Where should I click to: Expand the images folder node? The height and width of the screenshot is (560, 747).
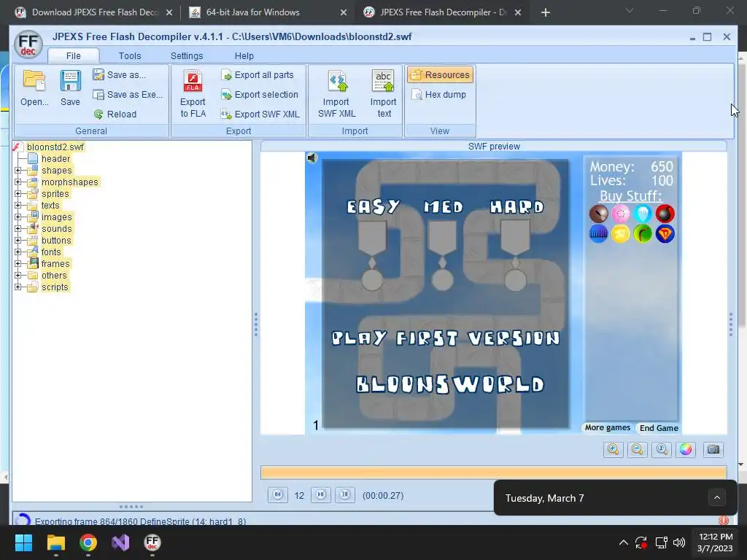[x=18, y=217]
